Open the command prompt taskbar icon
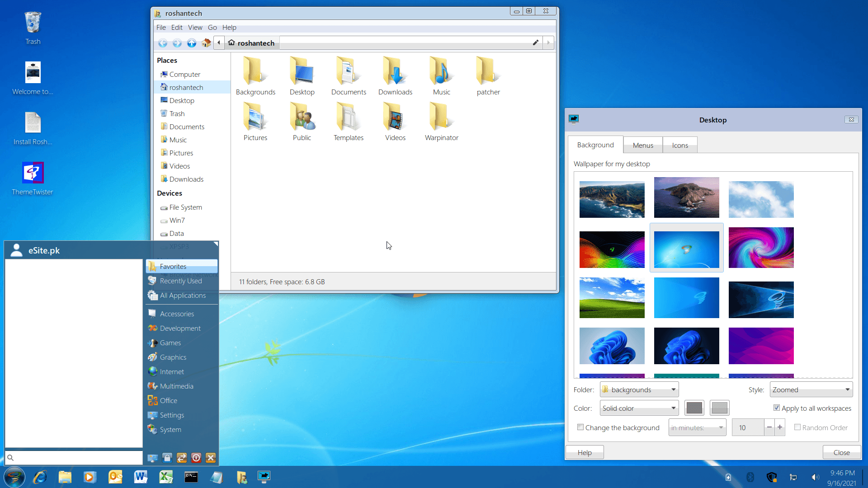This screenshot has height=488, width=868. tap(191, 477)
